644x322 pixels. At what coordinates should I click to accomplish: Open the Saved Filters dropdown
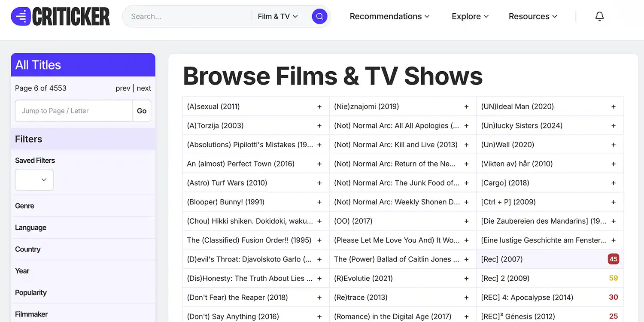pyautogui.click(x=34, y=179)
